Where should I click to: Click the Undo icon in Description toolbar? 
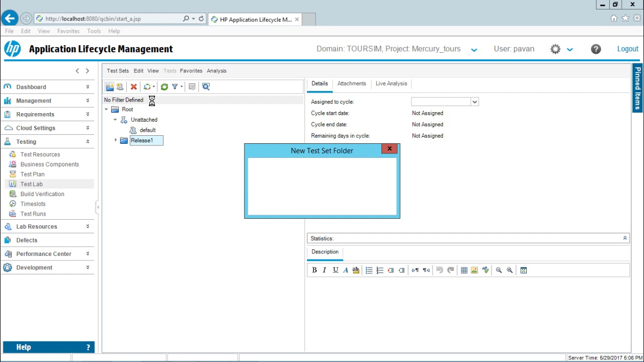pos(439,270)
